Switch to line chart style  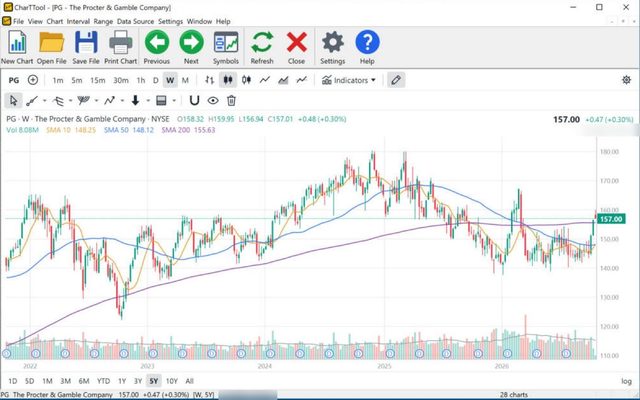pos(264,80)
